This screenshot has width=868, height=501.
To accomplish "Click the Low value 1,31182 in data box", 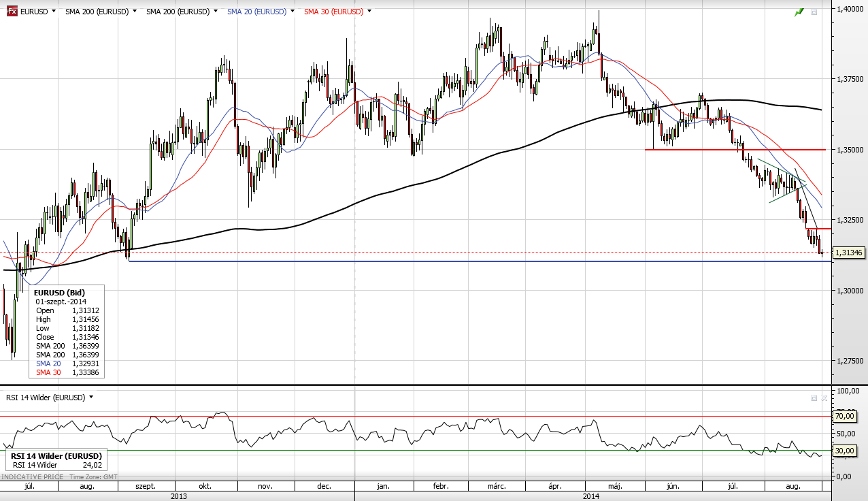I will (86, 328).
